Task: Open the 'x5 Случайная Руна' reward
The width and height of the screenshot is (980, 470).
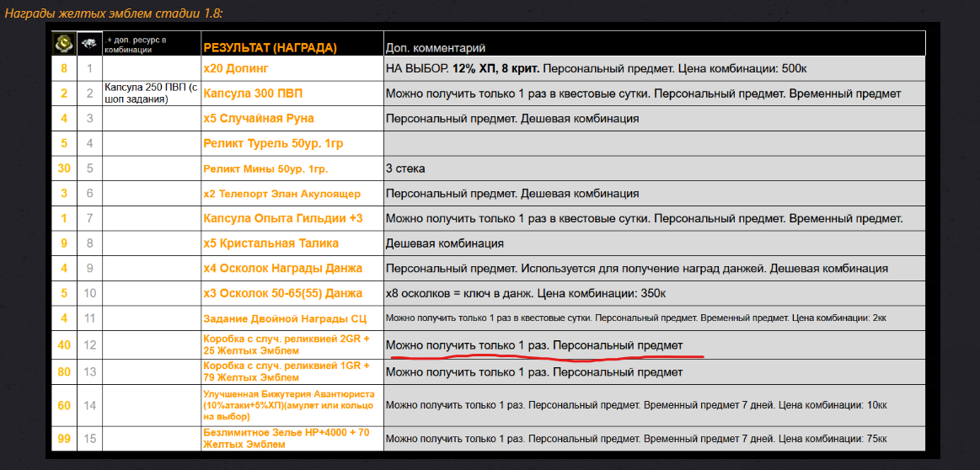Action: coord(258,119)
